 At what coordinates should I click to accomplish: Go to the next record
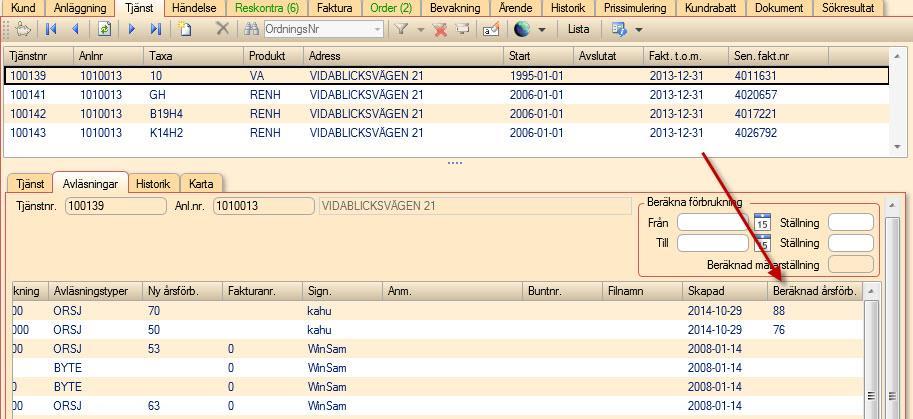tap(132, 29)
